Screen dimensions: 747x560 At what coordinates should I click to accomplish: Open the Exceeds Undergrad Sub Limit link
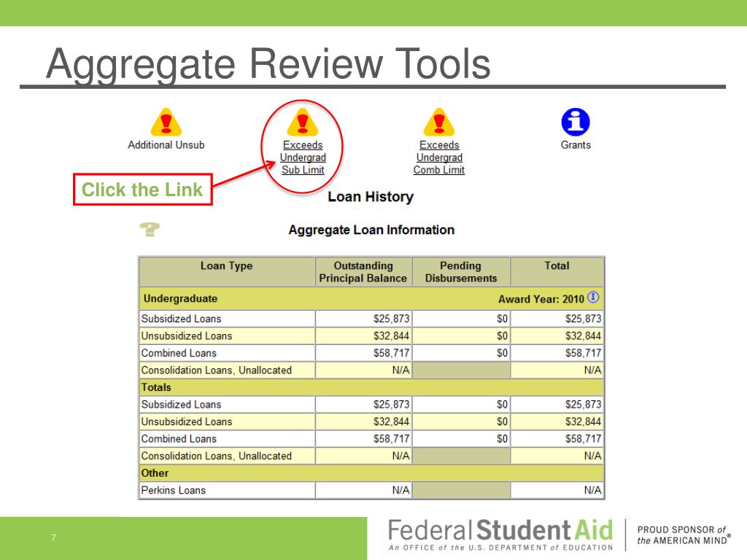pos(303,157)
